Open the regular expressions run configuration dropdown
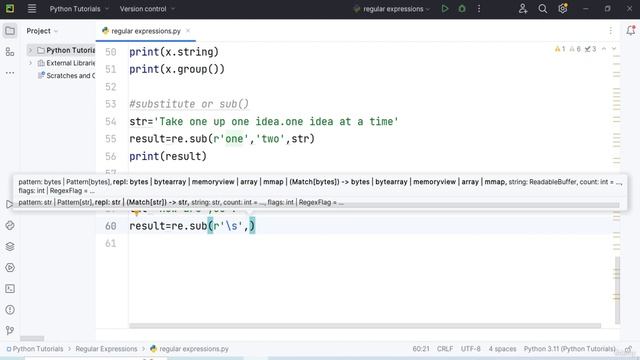Viewport: 640px width, 360px height. pyautogui.click(x=392, y=9)
